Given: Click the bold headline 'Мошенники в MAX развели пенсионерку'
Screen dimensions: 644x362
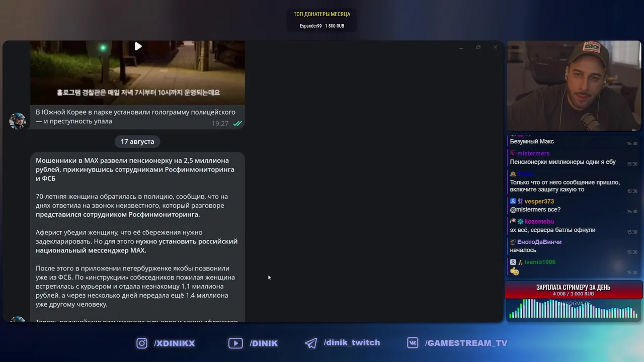Looking at the screenshot, I should coord(135,169).
